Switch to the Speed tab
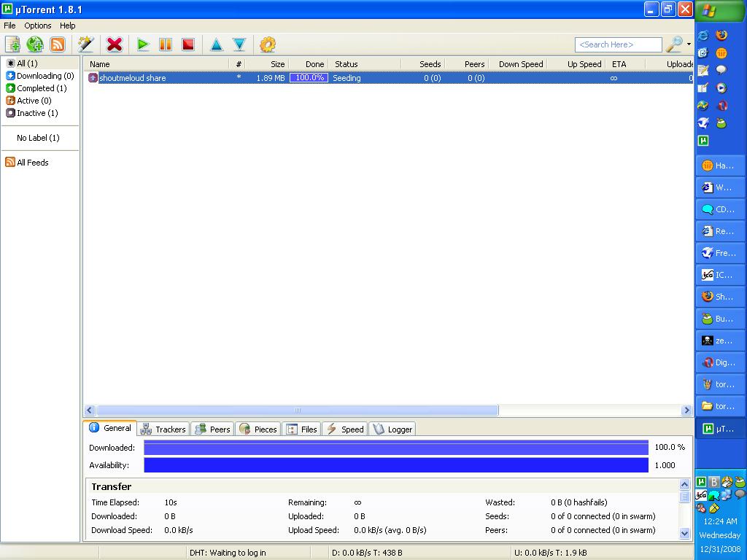 point(345,429)
